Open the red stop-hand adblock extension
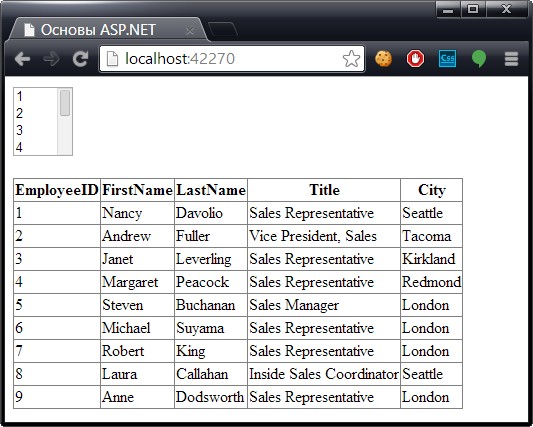This screenshot has height=427, width=533. 415,59
